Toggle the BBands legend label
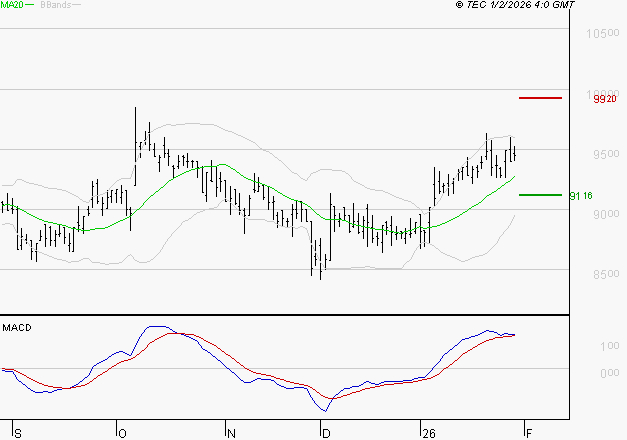 click(56, 5)
